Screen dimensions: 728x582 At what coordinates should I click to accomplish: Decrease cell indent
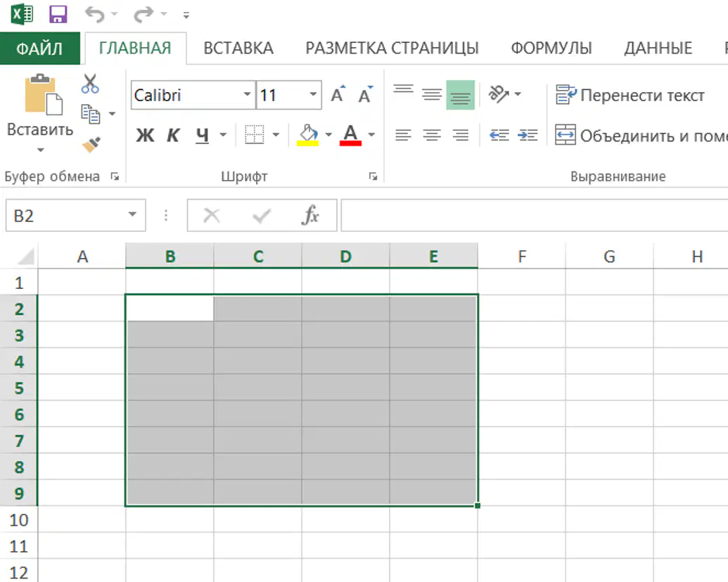pos(499,135)
